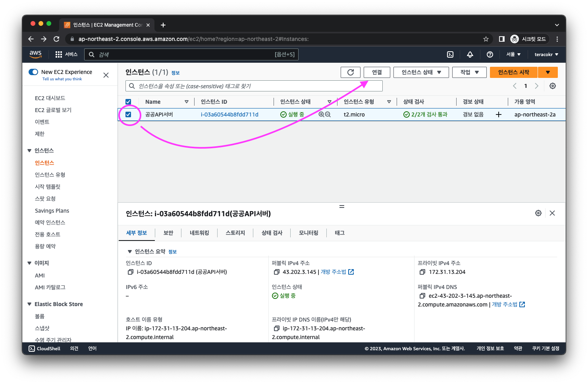Open 인스턴스 상태 dropdown
The width and height of the screenshot is (588, 384).
pyautogui.click(x=421, y=72)
